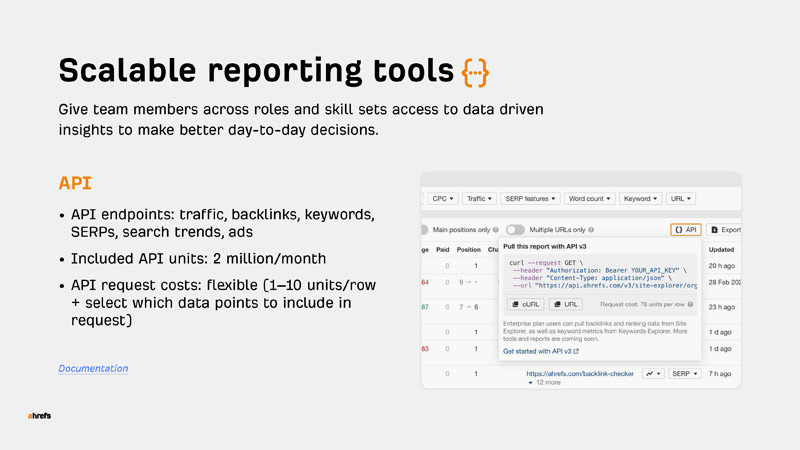Open the Word count filter dropdown
800x450 pixels.
coord(589,198)
